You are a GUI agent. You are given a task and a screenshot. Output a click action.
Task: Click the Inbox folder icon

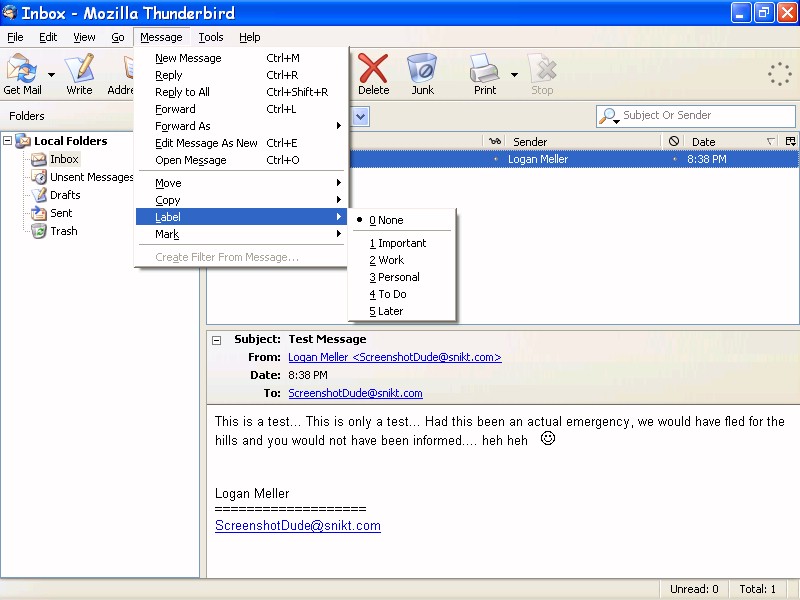click(x=39, y=160)
